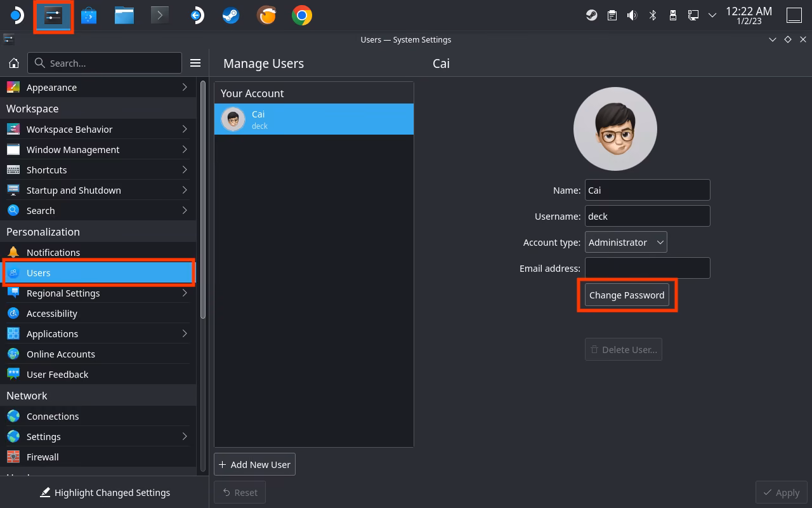This screenshot has width=812, height=508.
Task: Show hidden system tray icons arrow
Action: (712, 15)
